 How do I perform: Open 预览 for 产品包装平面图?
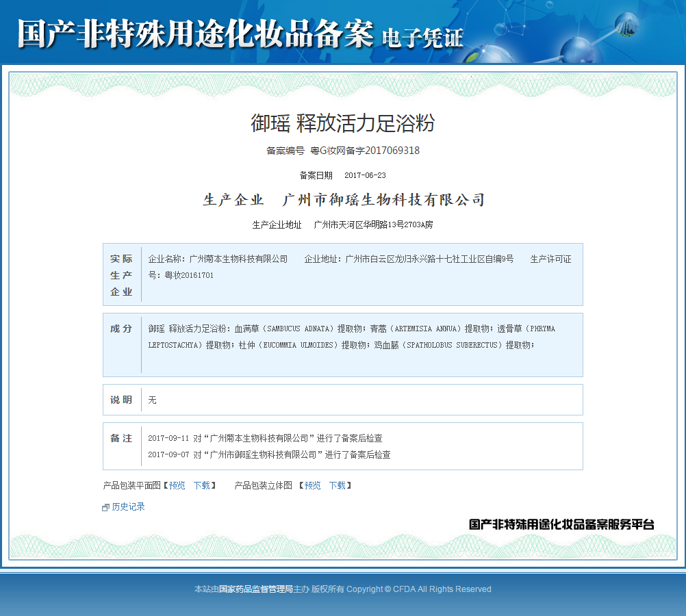[176, 485]
